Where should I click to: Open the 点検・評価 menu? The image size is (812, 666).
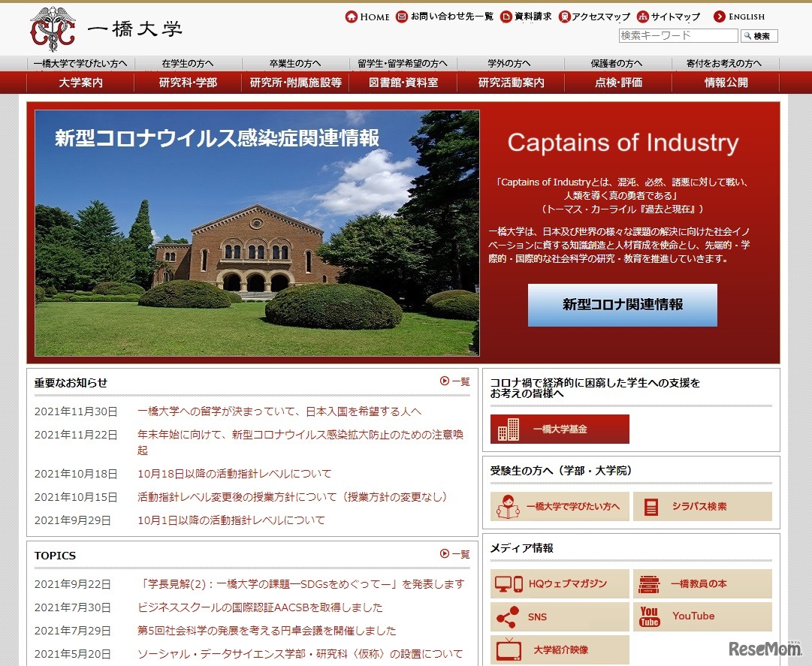pos(617,83)
